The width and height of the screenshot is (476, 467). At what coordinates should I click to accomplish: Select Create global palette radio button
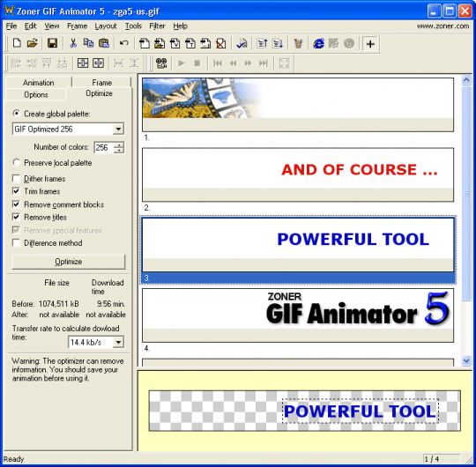coord(17,114)
